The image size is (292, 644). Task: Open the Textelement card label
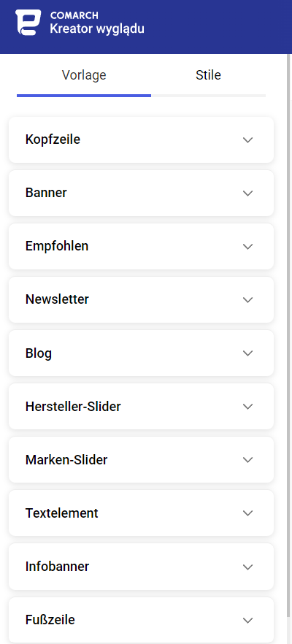pyautogui.click(x=61, y=513)
